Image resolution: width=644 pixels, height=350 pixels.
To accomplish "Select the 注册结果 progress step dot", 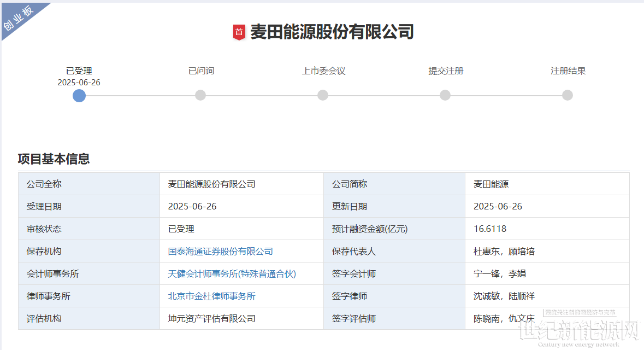I will coord(568,95).
